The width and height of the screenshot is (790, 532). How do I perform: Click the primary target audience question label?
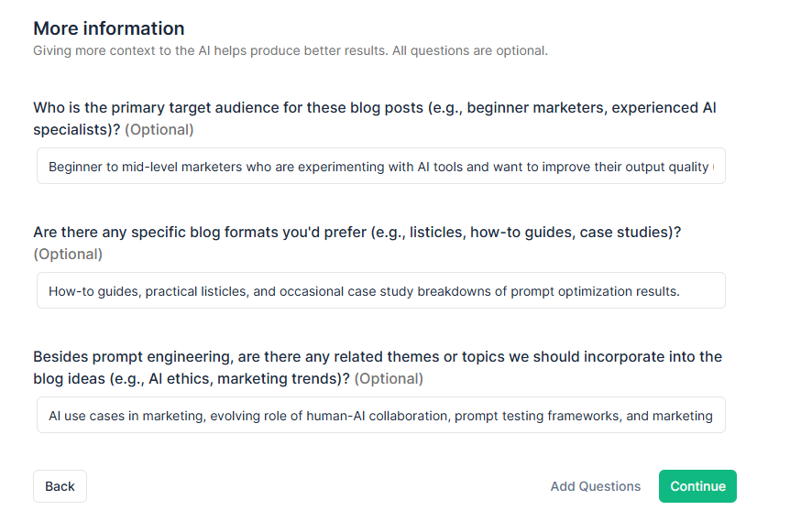(x=374, y=118)
